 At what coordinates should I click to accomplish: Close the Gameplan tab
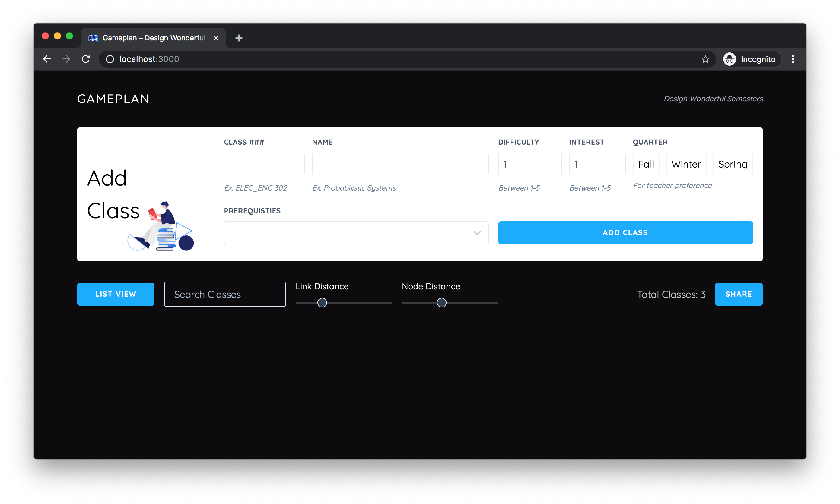(x=216, y=38)
